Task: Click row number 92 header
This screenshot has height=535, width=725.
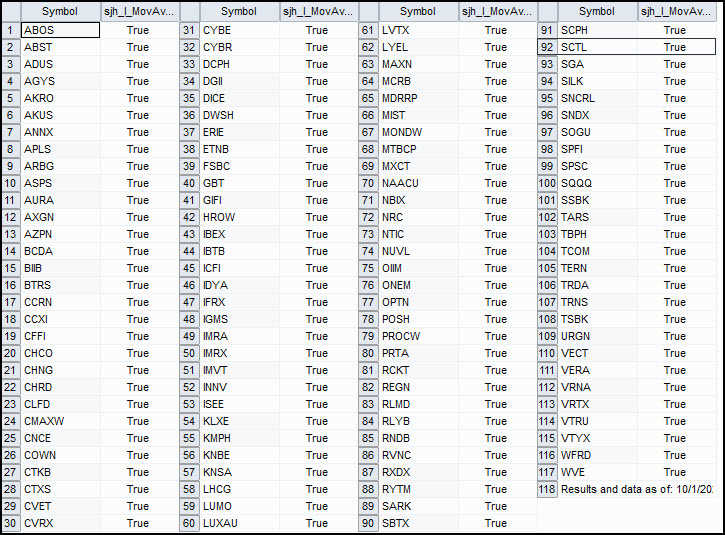Action: click(x=547, y=47)
